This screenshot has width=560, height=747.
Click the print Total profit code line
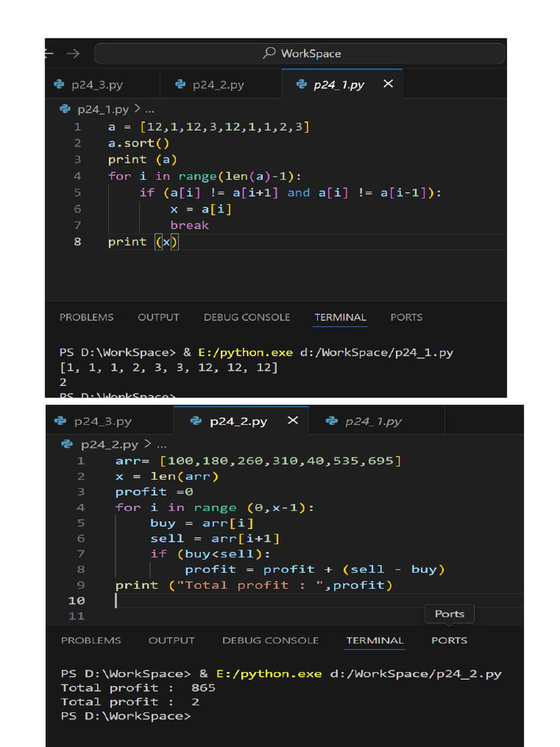[254, 585]
